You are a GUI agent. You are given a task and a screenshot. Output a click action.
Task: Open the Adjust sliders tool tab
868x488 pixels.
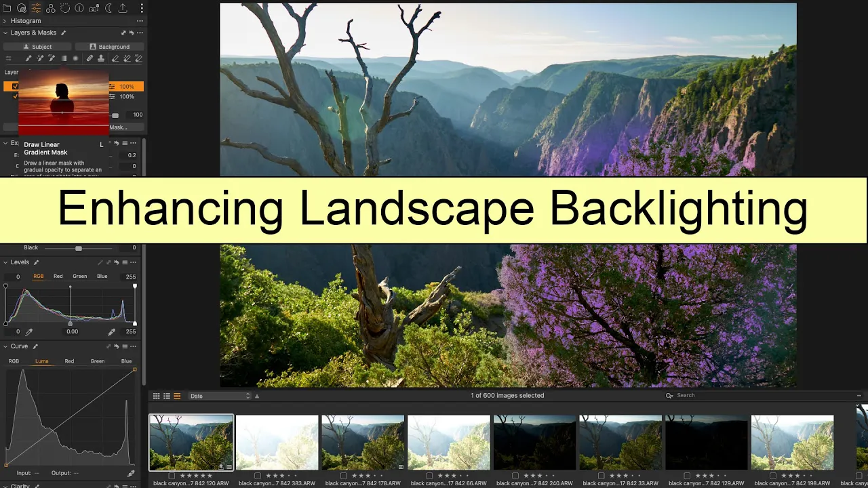36,8
